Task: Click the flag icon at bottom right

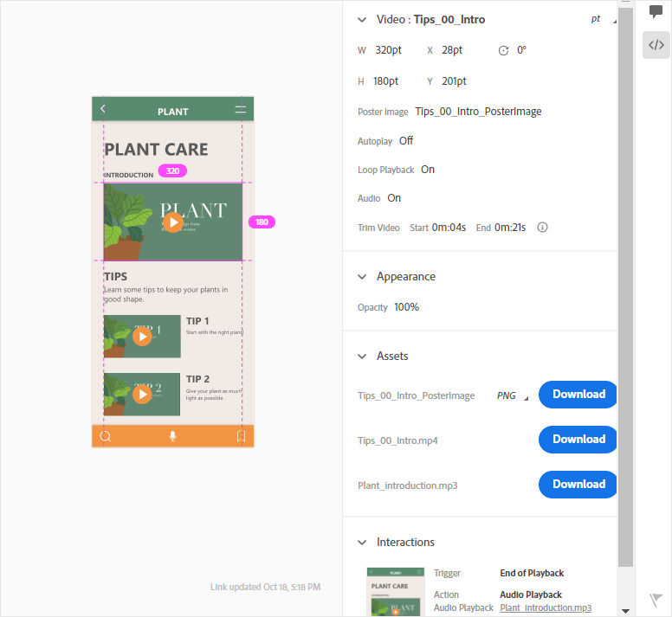Action: pos(656,600)
